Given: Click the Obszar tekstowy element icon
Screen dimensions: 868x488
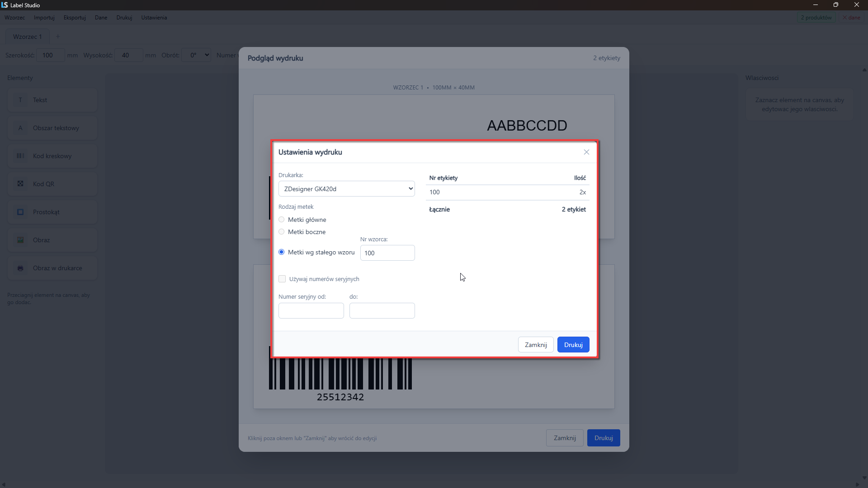Looking at the screenshot, I should [x=20, y=128].
